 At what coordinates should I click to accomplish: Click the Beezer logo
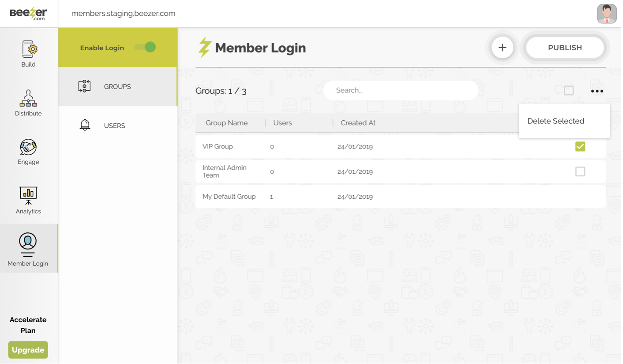pos(28,13)
